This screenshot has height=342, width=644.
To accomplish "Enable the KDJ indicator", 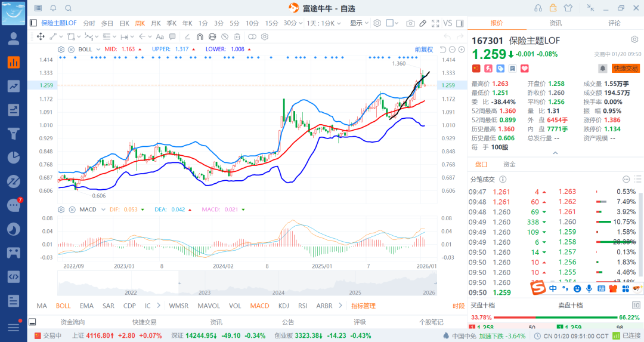I will coord(283,306).
